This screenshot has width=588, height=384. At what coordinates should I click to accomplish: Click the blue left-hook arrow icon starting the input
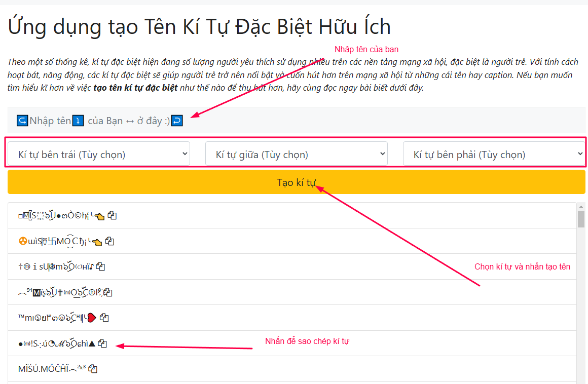click(x=22, y=121)
